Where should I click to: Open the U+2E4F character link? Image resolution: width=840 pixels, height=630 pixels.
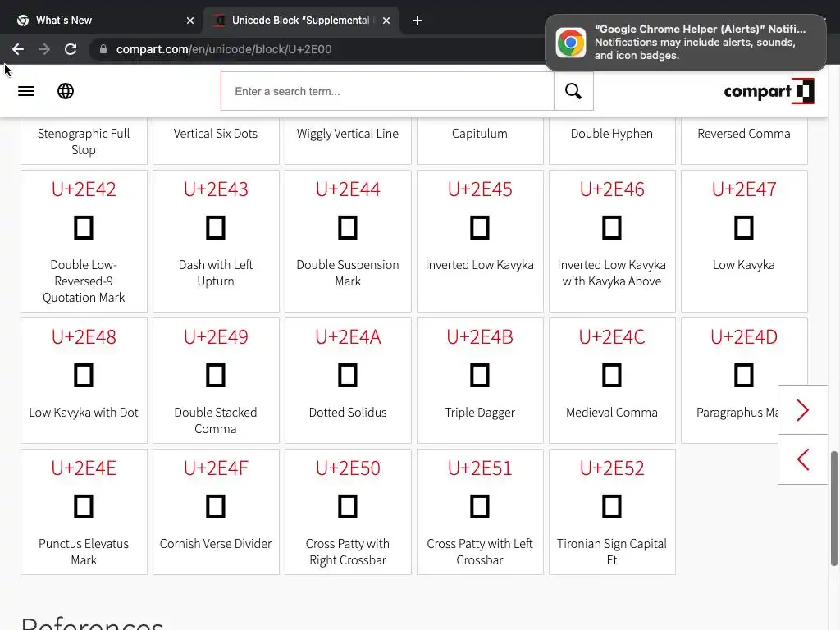(216, 468)
